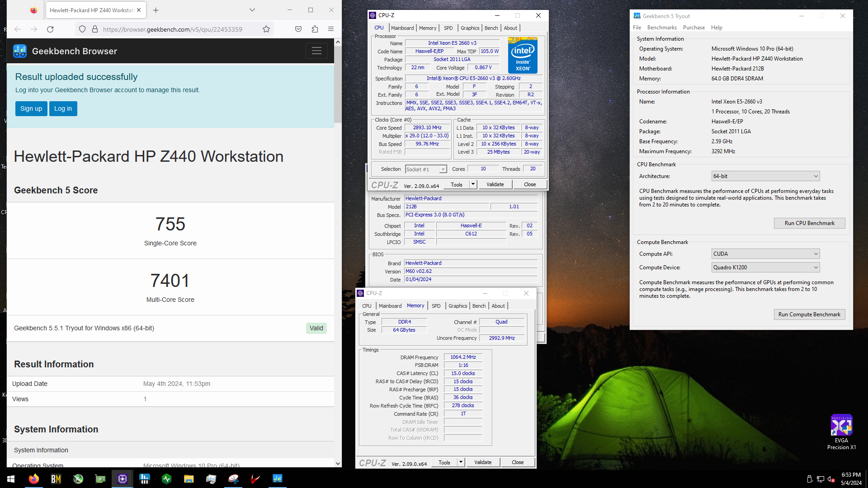Open the Firefox application menu
Viewport: 868px width, 488px height.
point(331,29)
